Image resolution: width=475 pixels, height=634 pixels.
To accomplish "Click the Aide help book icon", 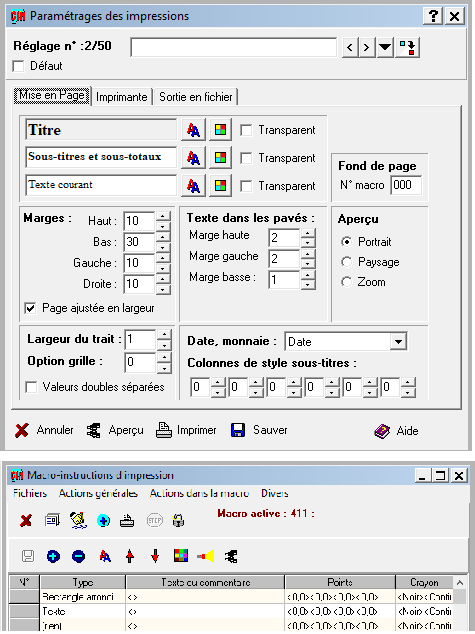I will [382, 431].
